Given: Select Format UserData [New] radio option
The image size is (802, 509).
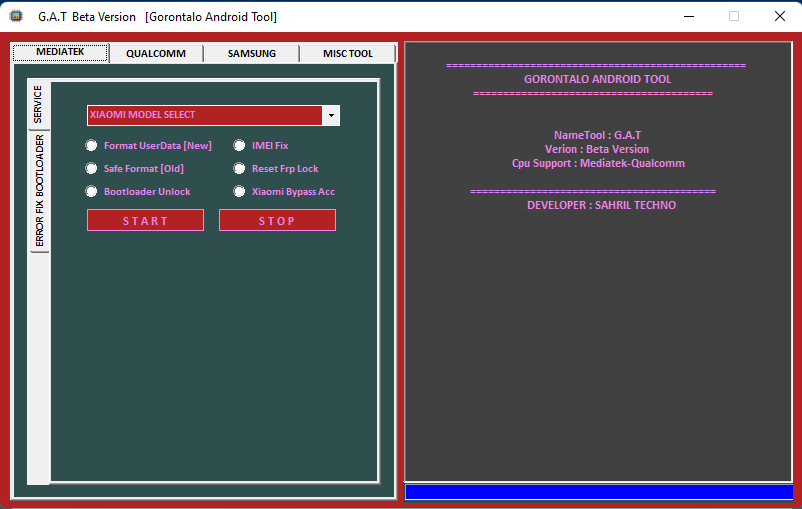Looking at the screenshot, I should coord(149,146).
